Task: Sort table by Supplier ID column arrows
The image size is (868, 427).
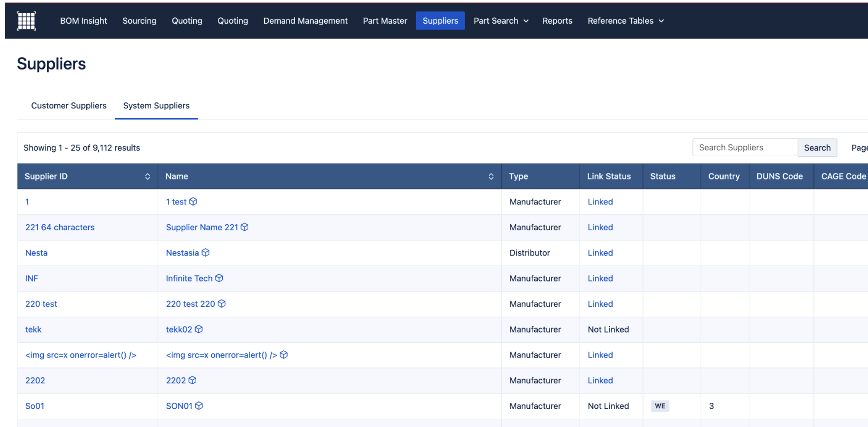Action: 147,177
